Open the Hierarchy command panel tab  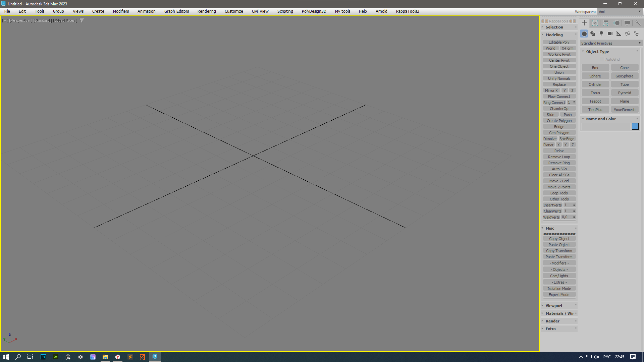click(606, 23)
